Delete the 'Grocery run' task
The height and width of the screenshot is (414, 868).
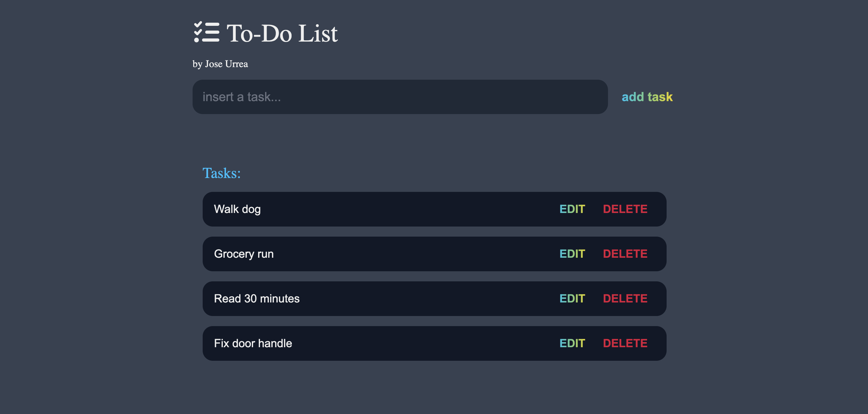click(x=625, y=254)
